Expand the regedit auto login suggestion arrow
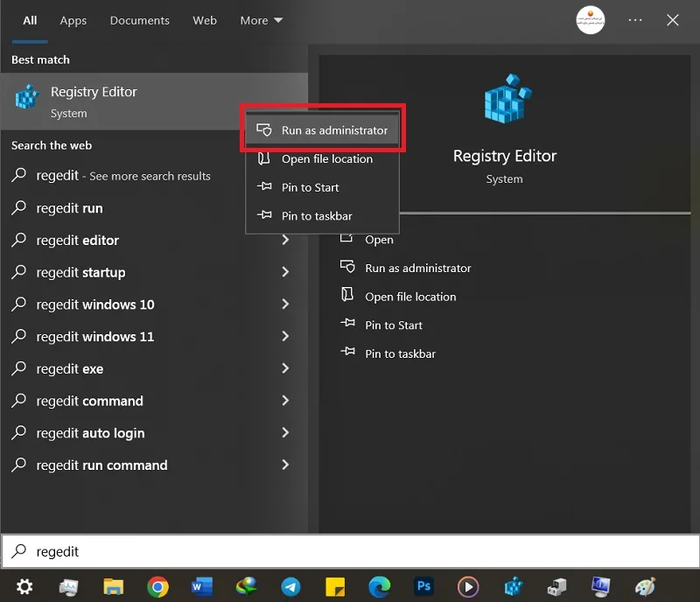Viewport: 700px width, 602px height. point(285,433)
